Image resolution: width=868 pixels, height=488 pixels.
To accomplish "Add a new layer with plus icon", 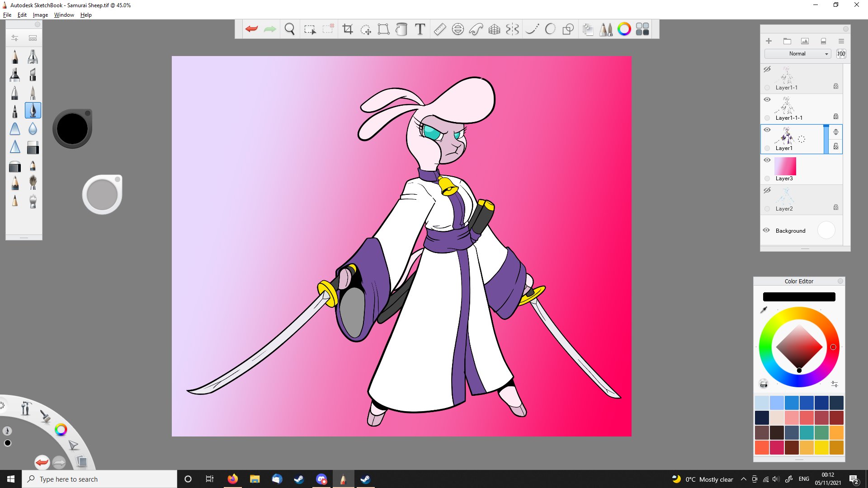I will coord(769,41).
